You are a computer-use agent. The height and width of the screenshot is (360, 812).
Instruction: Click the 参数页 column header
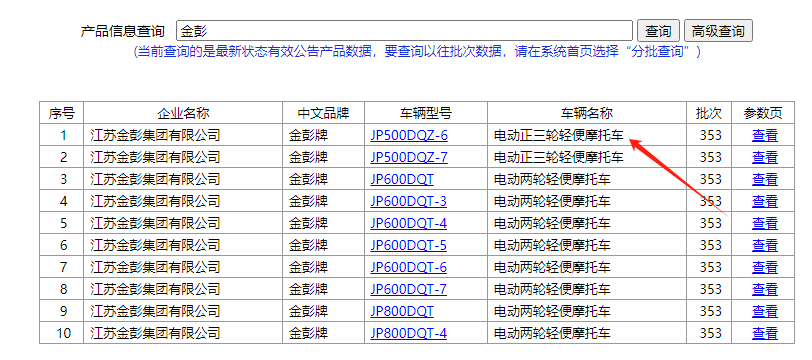tap(763, 113)
